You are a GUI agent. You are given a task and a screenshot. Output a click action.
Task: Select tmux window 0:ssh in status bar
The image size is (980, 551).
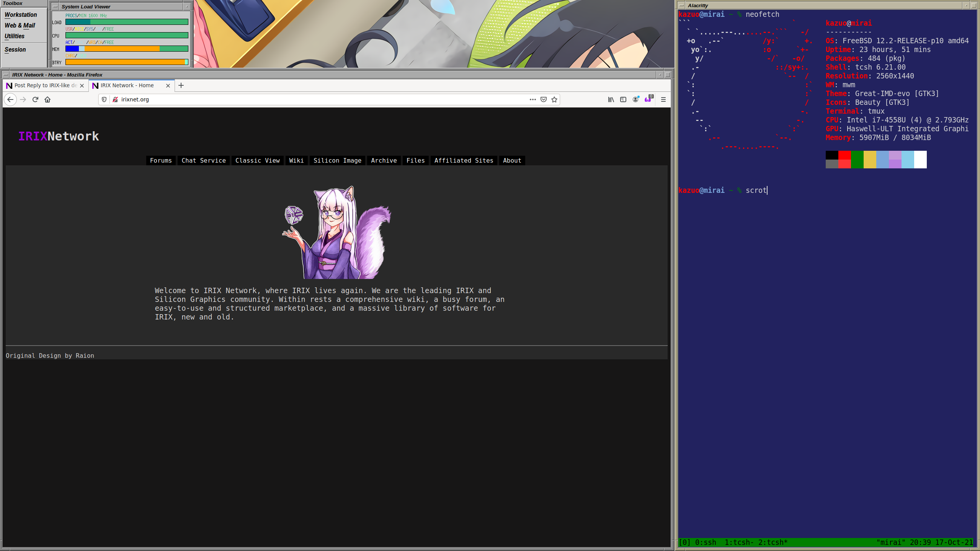[706, 542]
